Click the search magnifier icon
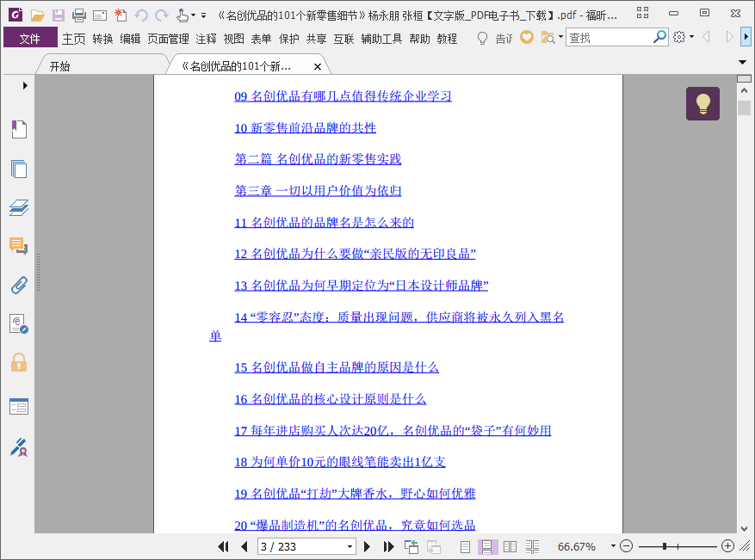Viewport: 755px width, 560px height. (x=659, y=37)
